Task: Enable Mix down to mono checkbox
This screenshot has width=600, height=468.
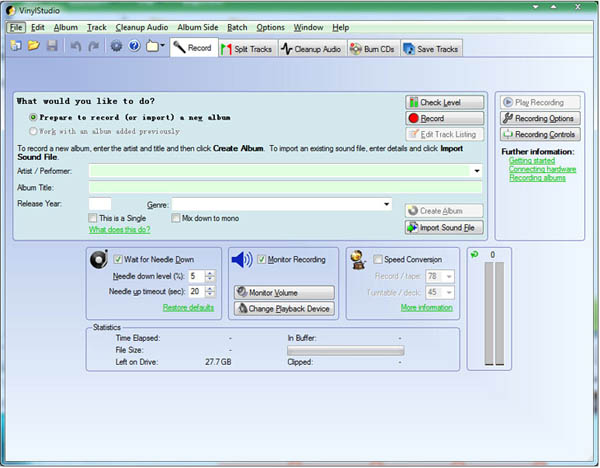Action: tap(176, 218)
